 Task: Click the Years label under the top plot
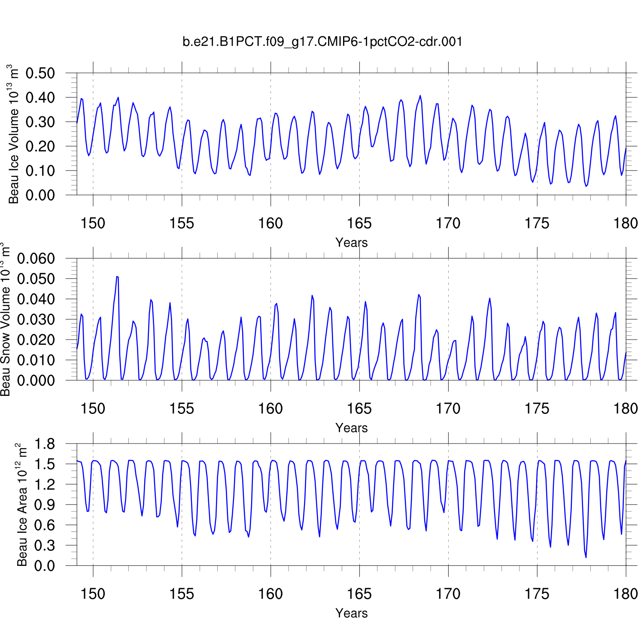351,243
